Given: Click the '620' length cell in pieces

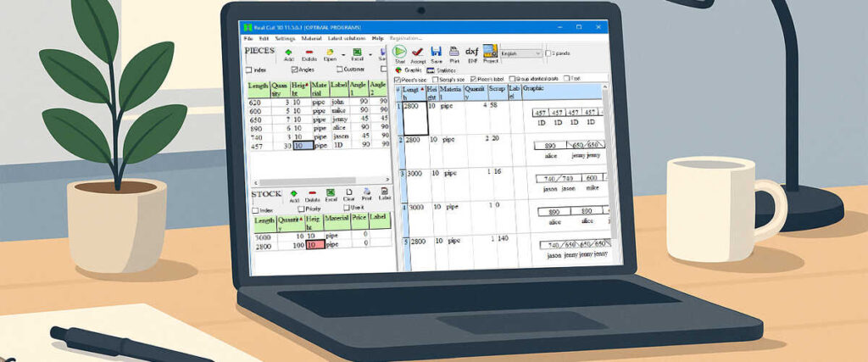Looking at the screenshot, I should 258,103.
